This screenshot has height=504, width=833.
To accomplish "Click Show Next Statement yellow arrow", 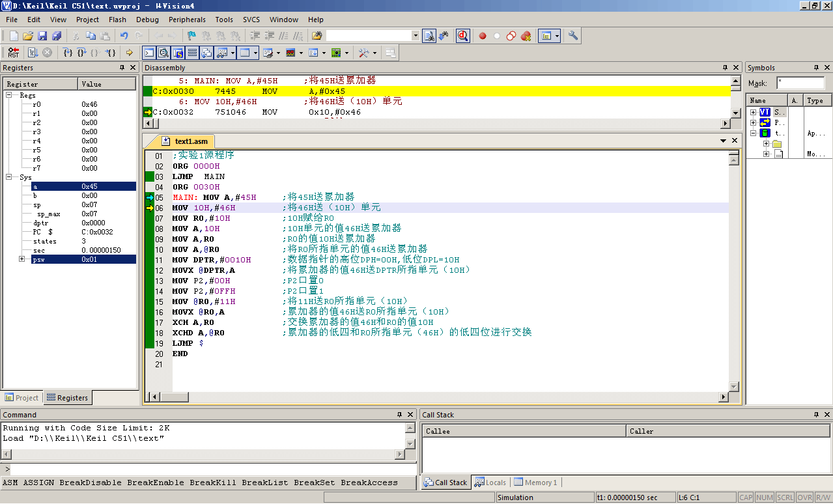I will (x=129, y=53).
